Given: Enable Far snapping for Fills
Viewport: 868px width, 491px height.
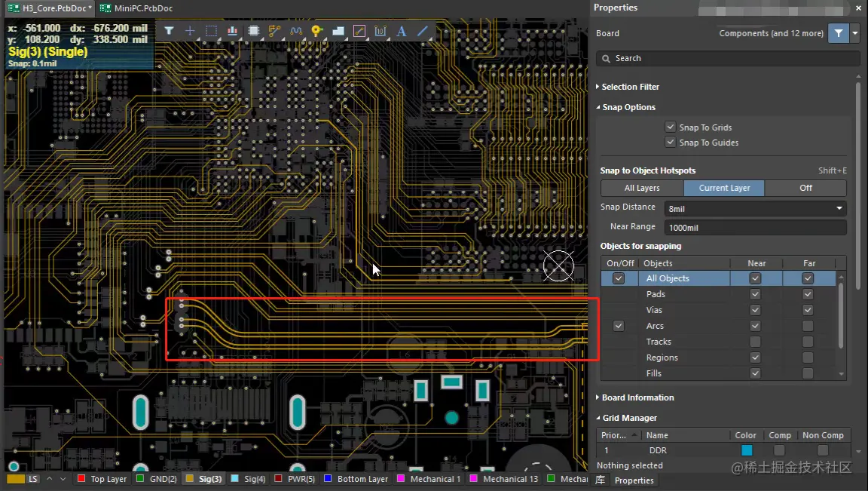Looking at the screenshot, I should [x=808, y=373].
